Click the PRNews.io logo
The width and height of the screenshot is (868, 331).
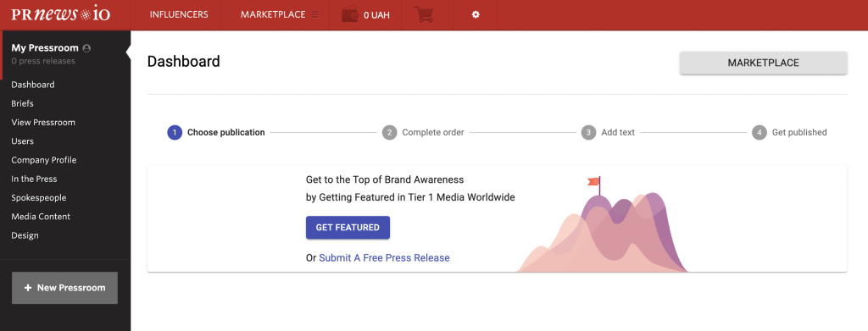click(x=61, y=14)
